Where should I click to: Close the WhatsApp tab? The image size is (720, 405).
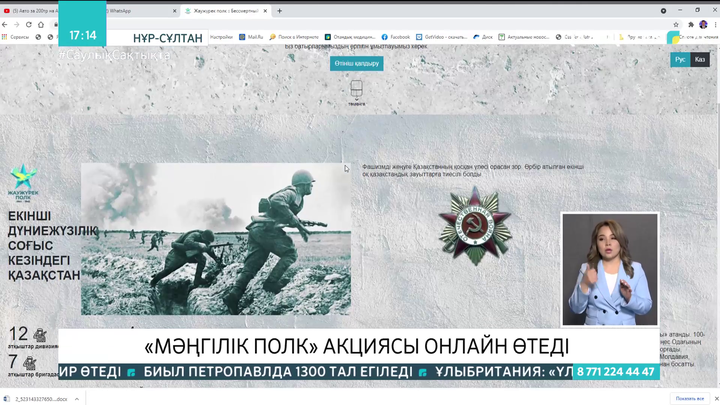(174, 11)
